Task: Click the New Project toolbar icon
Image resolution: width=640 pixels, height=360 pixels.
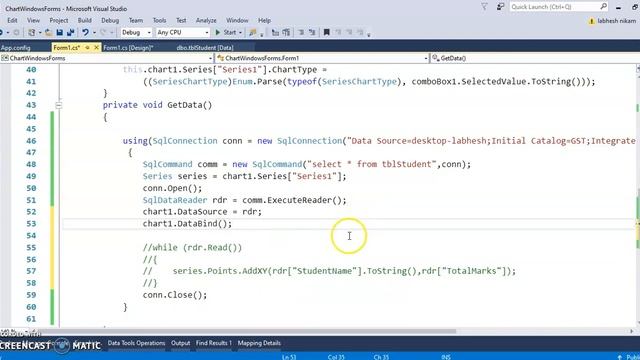Action: coord(31,32)
